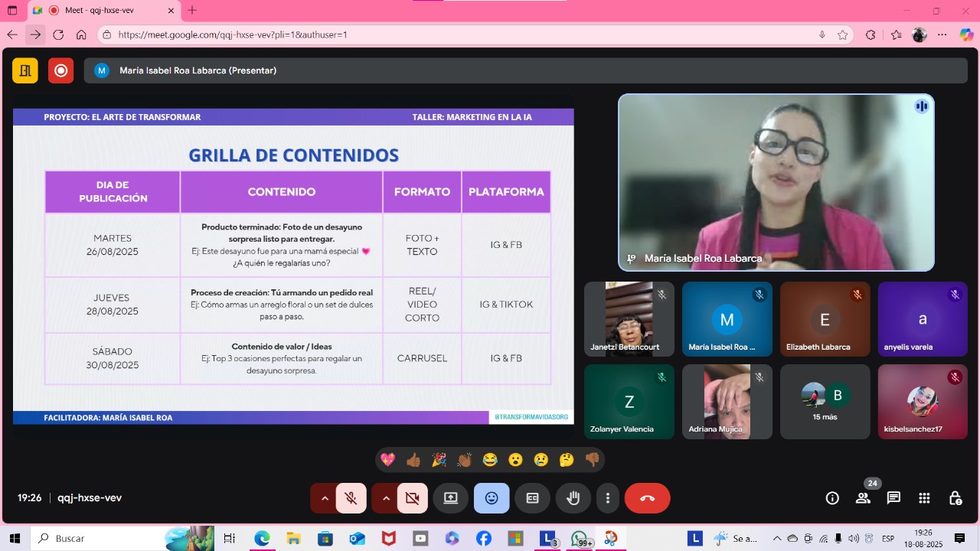The height and width of the screenshot is (551, 980).
Task: Open the in-call chat panel
Action: tap(893, 498)
